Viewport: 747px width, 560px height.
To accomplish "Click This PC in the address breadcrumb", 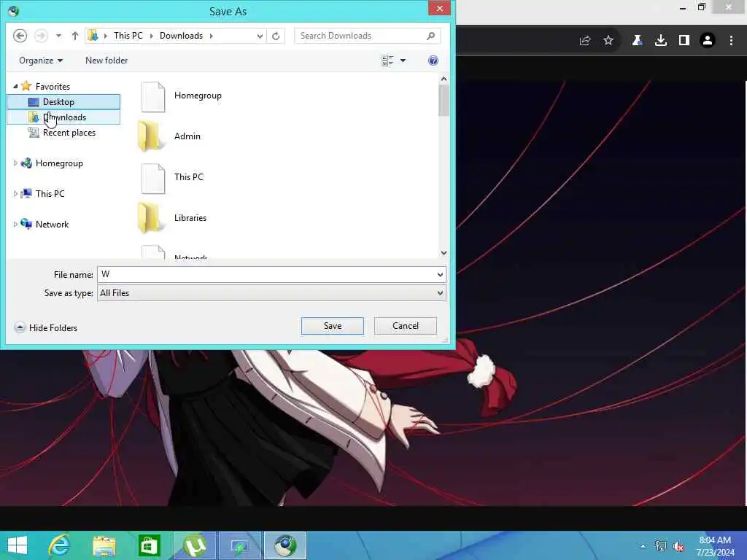I will 128,36.
